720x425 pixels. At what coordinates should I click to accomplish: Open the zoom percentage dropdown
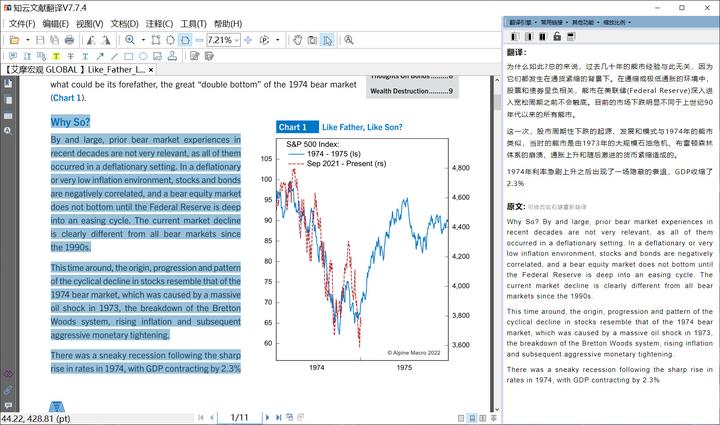pos(237,40)
